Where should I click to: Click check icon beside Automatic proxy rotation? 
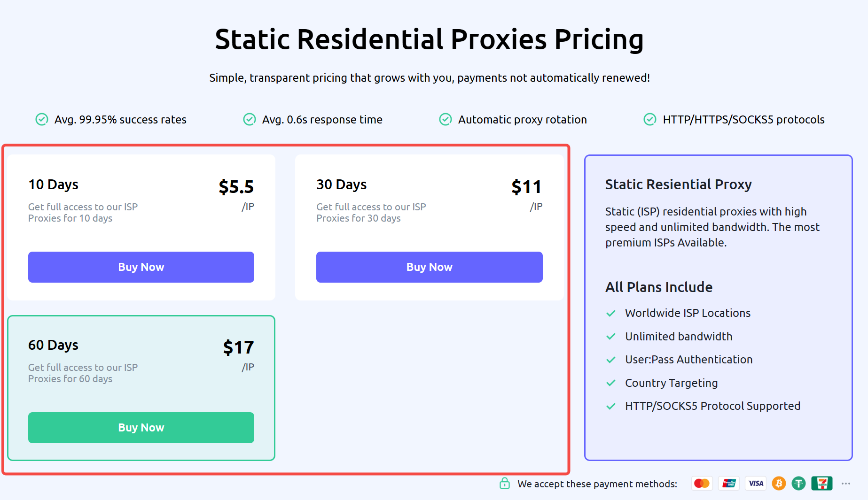[x=446, y=119]
